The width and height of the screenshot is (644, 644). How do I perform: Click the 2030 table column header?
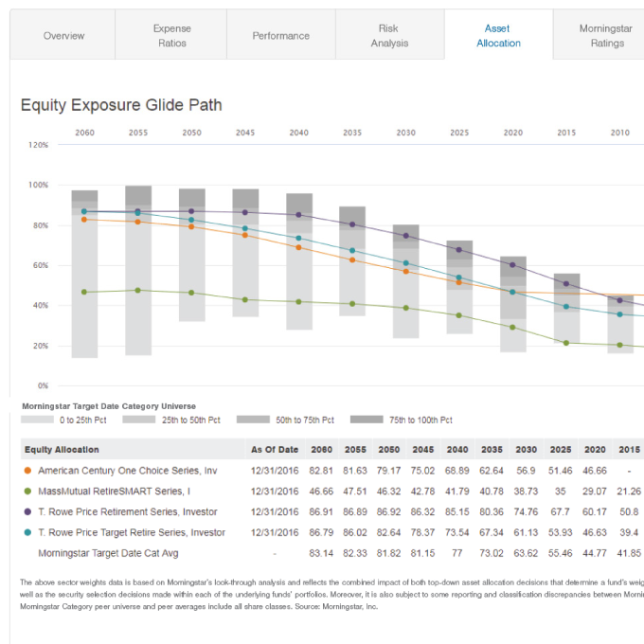point(527,449)
